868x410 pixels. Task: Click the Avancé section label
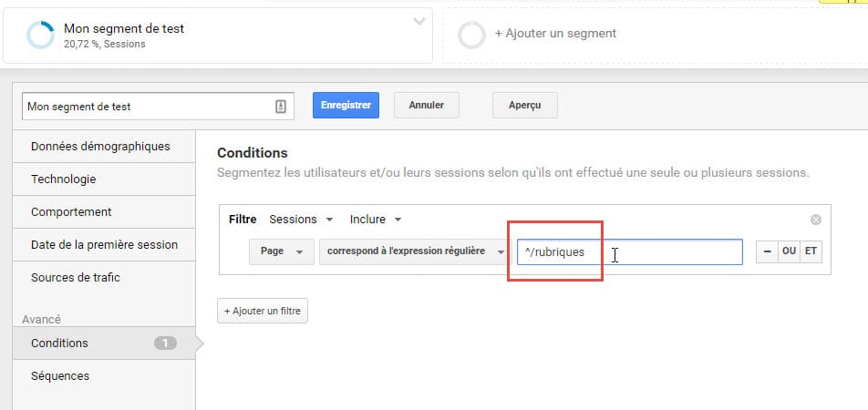(42, 319)
